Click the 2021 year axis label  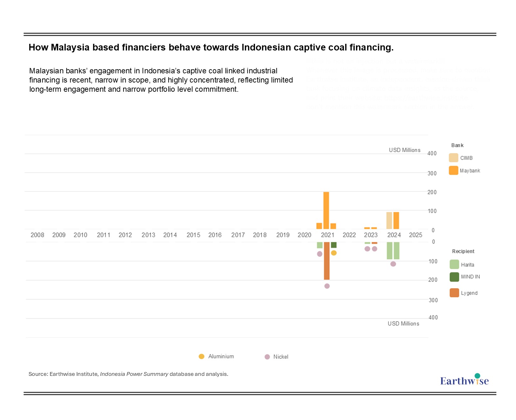[x=327, y=235]
